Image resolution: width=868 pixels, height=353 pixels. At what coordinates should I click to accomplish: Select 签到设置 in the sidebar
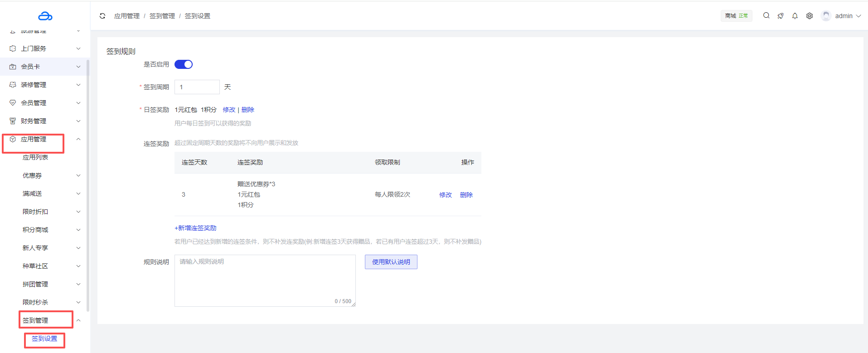pyautogui.click(x=44, y=338)
